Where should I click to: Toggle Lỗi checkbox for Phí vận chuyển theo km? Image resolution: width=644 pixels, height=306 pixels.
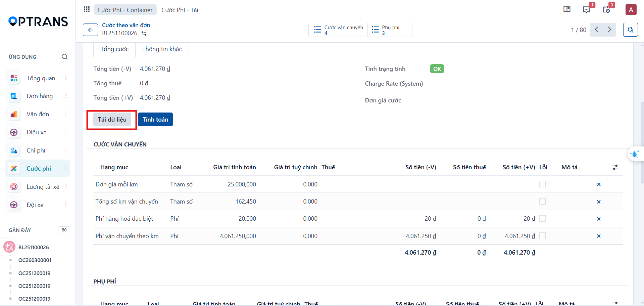(542, 236)
